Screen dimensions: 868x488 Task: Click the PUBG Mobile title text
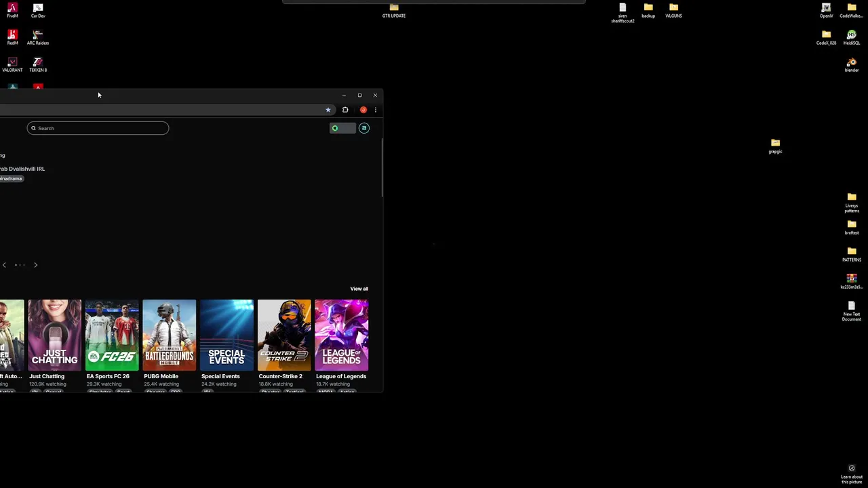point(161,376)
